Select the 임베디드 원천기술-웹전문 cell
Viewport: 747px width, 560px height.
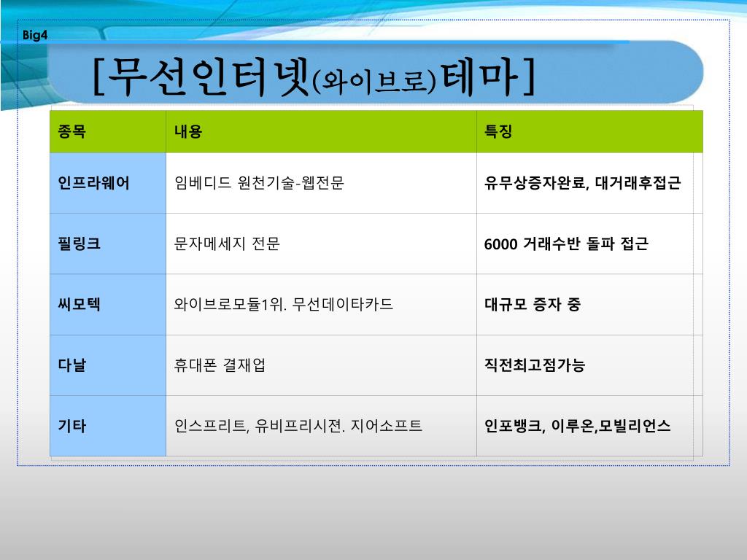click(321, 183)
